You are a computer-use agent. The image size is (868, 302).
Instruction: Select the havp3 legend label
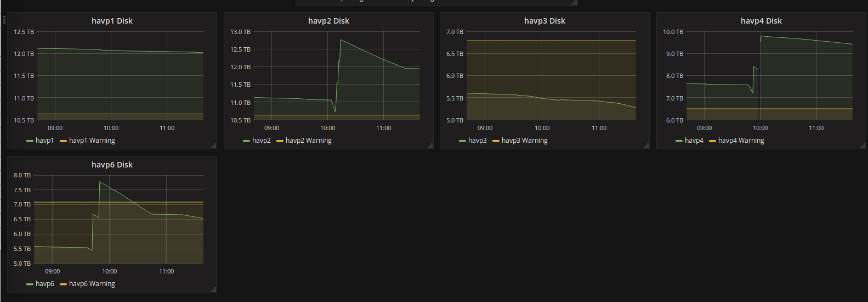(x=477, y=141)
